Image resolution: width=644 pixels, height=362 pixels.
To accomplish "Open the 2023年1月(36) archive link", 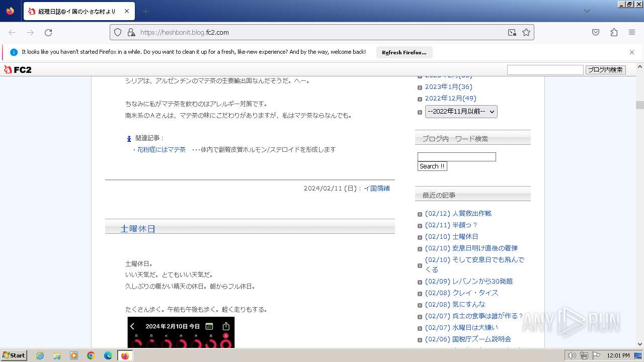I will pos(448,87).
